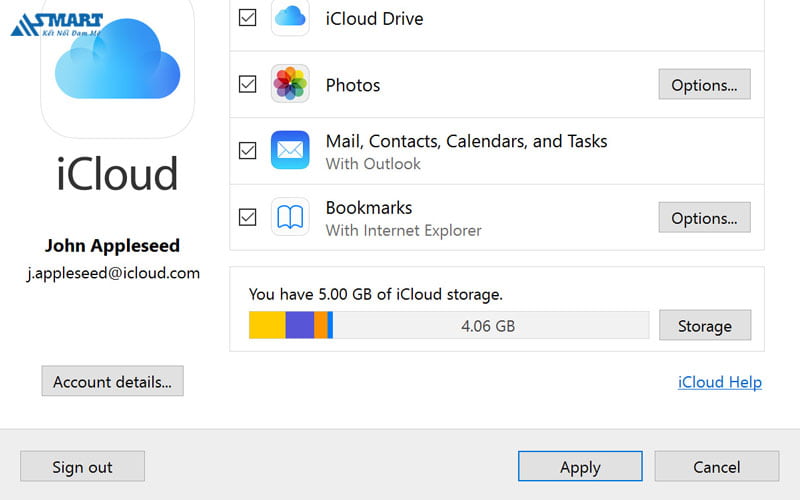Click the orange storage bar segment
Screen dimensions: 800x500
point(321,325)
